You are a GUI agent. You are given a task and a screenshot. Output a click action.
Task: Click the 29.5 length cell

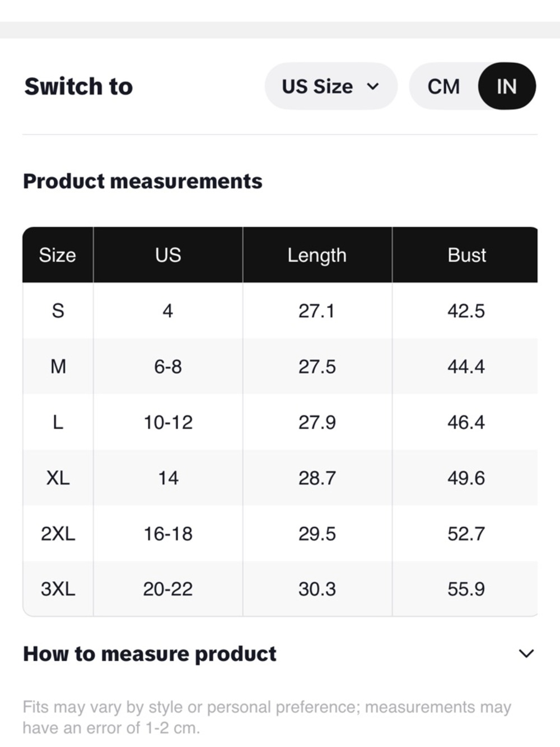(317, 533)
